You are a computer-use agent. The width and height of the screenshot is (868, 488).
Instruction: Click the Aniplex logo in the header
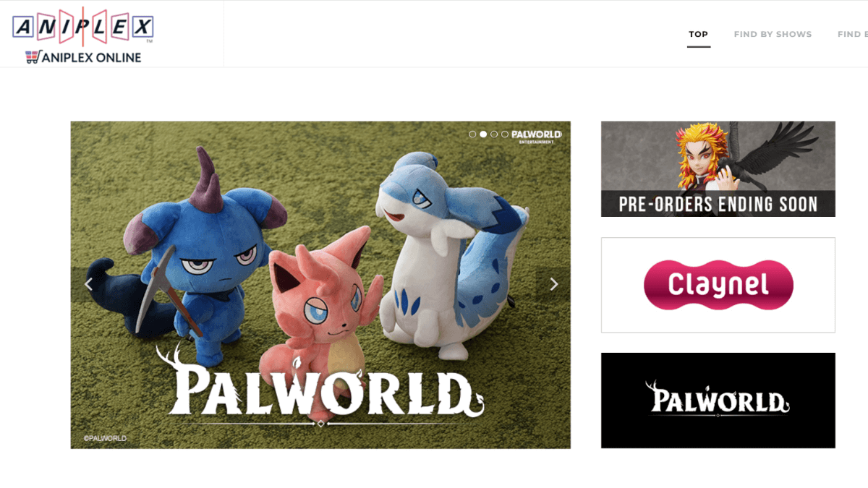[82, 28]
